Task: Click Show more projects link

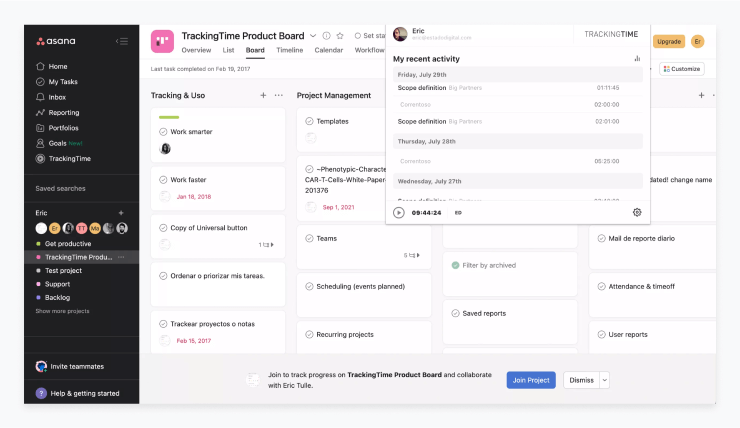Action: pyautogui.click(x=62, y=311)
